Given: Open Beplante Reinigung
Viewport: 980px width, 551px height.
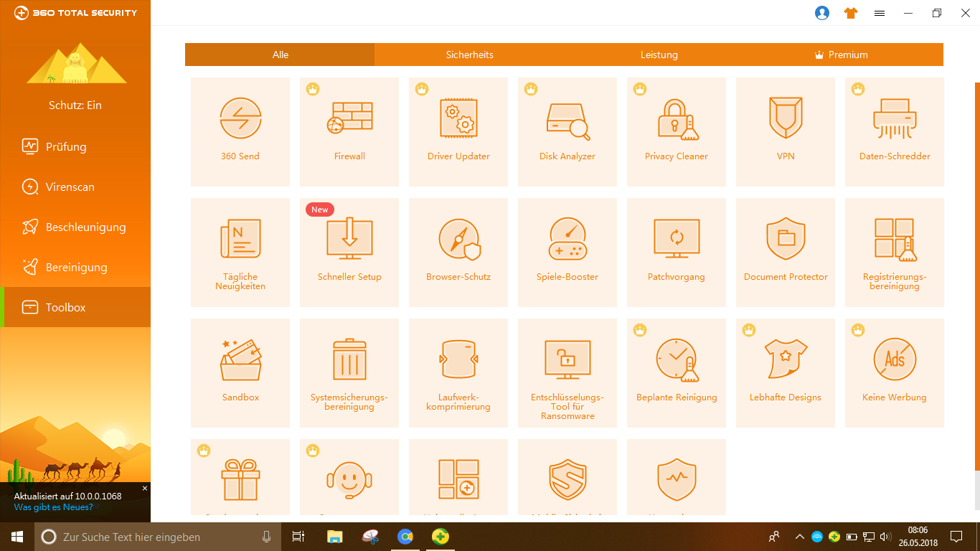Looking at the screenshot, I should point(677,373).
